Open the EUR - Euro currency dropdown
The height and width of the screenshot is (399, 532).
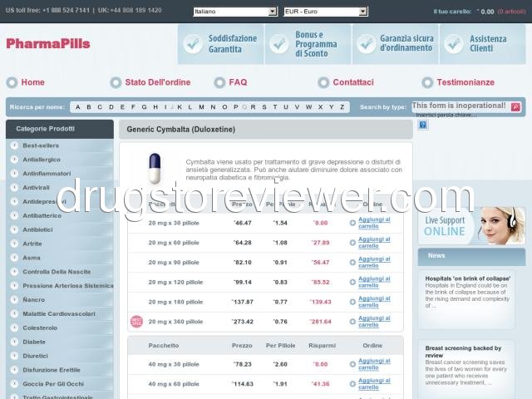tap(325, 12)
